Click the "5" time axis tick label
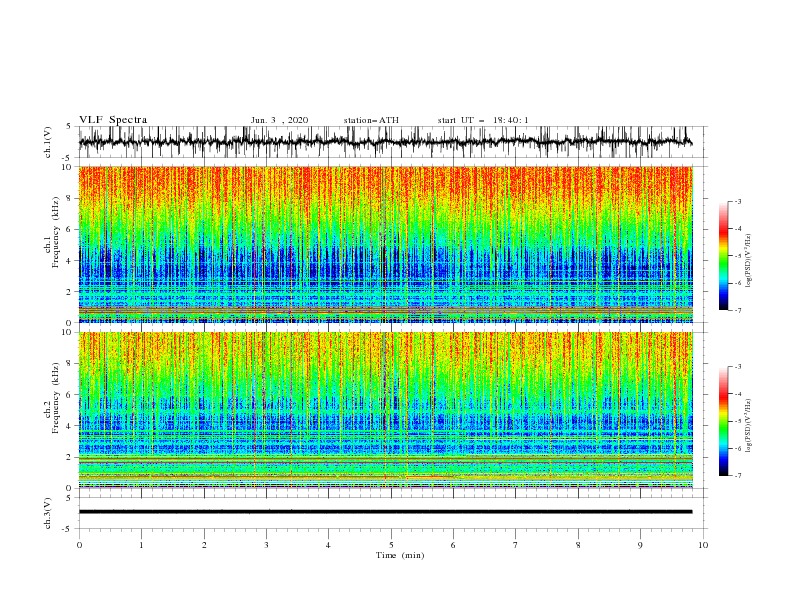Screen dimensions: 792x612 coord(391,545)
